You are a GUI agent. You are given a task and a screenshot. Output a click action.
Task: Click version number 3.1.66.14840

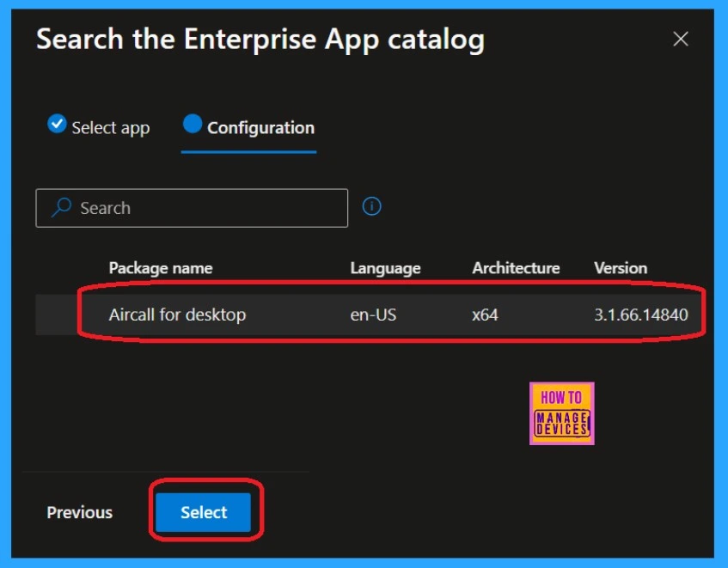tap(641, 315)
